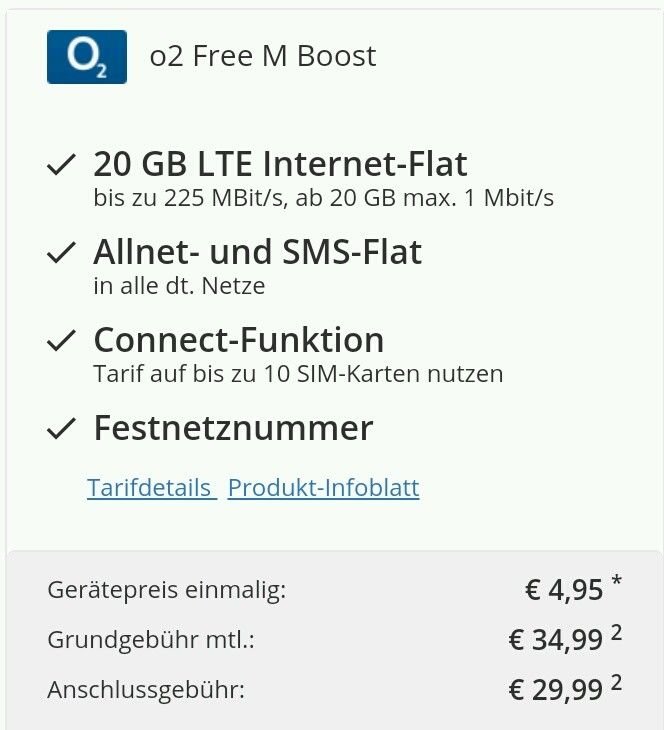The image size is (664, 730).
Task: Click the Anschlussgebühr label
Action: (146, 689)
